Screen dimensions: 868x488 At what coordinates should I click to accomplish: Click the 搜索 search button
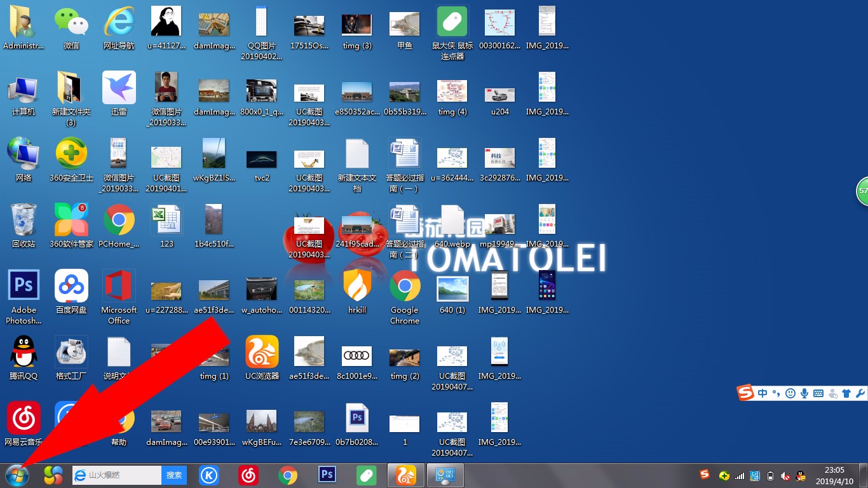[x=174, y=475]
